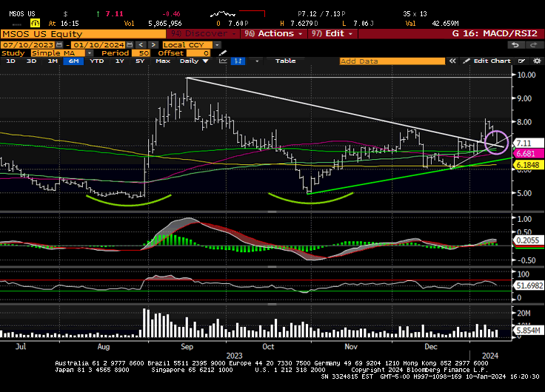The width and height of the screenshot is (545, 392).
Task: Click the Sep label on the time axis
Action: (x=187, y=347)
